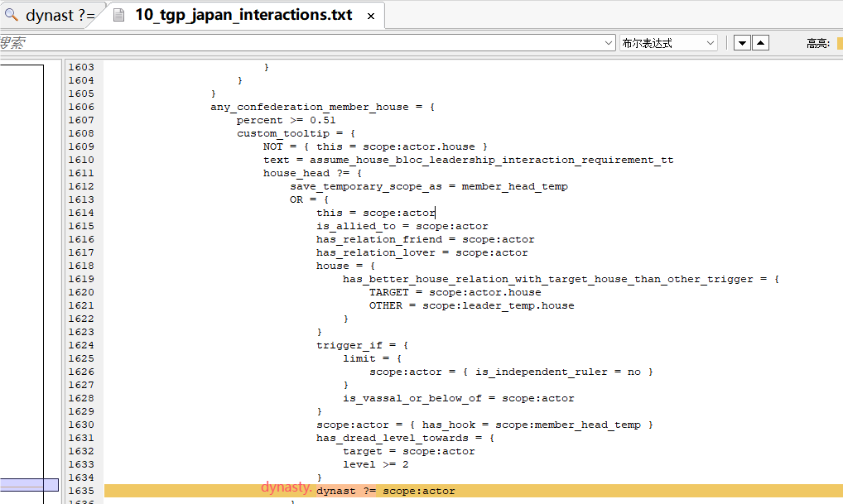Close the 10_tgp_japan_interactions.txt tab
Viewport: 843px width, 504px height.
coord(370,16)
